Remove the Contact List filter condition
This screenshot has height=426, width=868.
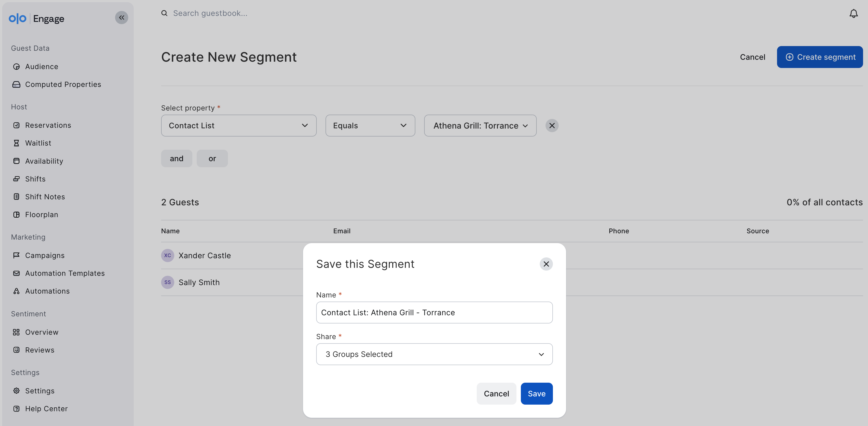click(x=552, y=126)
